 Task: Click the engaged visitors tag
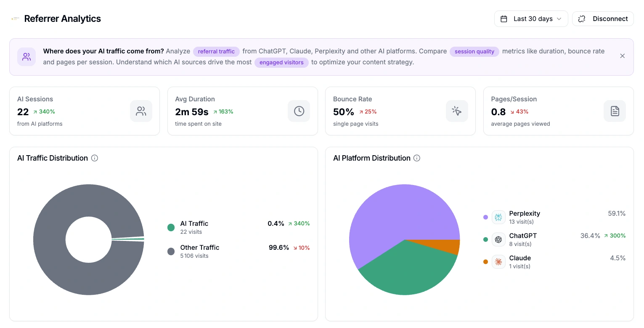click(281, 62)
